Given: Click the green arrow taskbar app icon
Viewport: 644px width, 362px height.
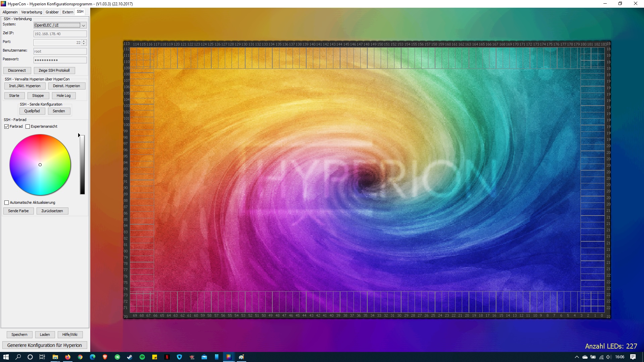Looking at the screenshot, I should tap(117, 357).
